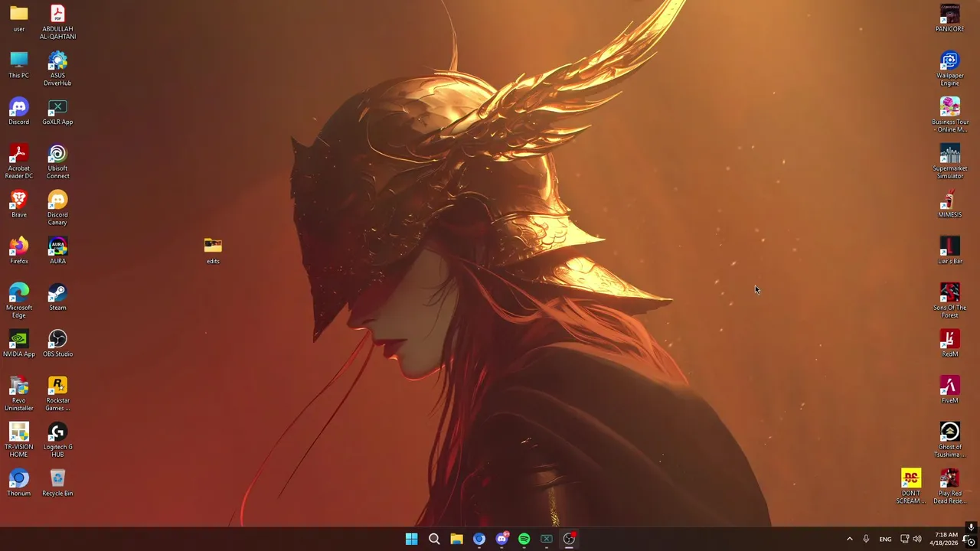Open Microsoft Edge desktop shortcut
Viewport: 980px width, 551px height.
point(19,301)
